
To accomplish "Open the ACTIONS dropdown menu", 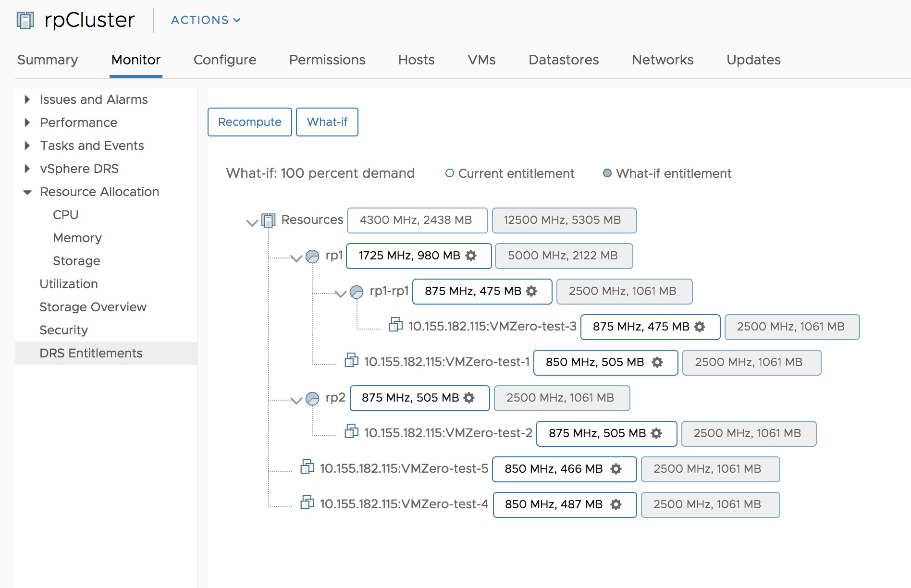I will [206, 20].
